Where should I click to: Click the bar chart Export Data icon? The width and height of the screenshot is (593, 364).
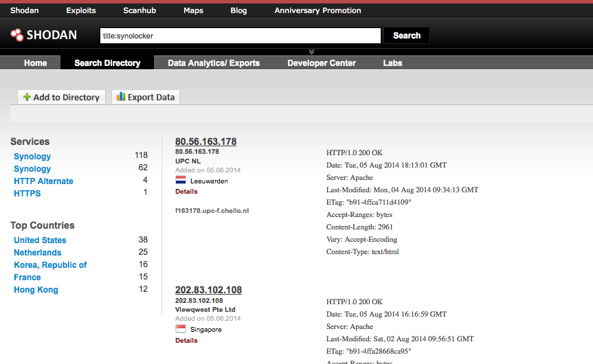121,97
